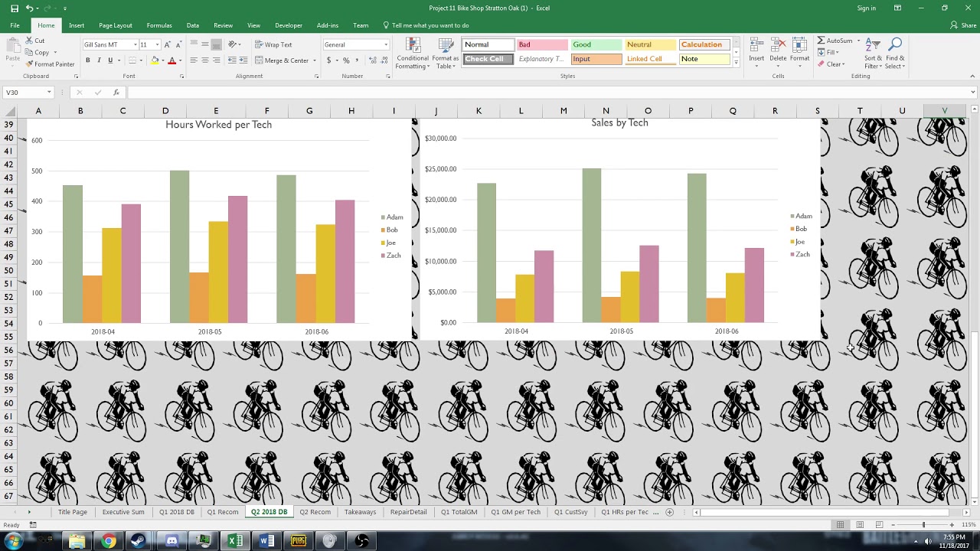Toggle Bold formatting
Image resolution: width=980 pixels, height=551 pixels.
tap(87, 60)
